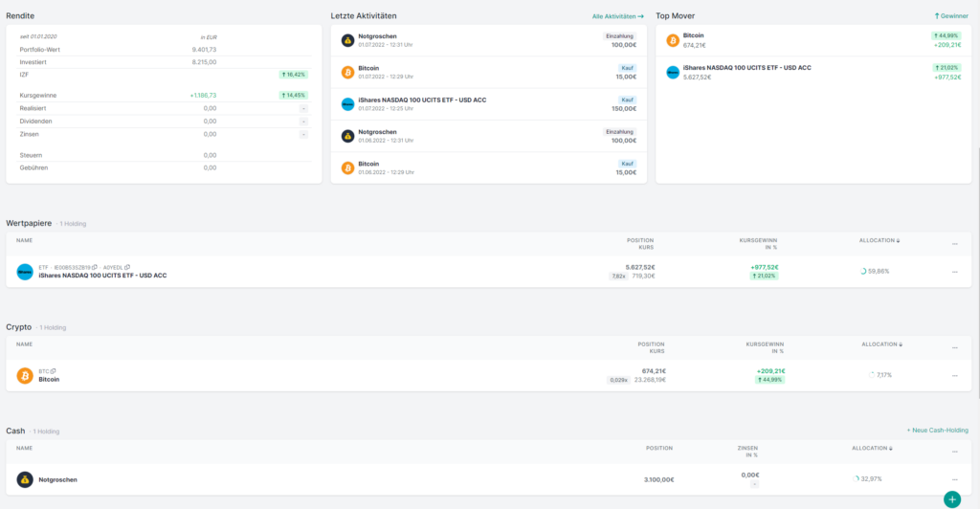Click Gebühren row in Rendite
Image resolution: width=980 pixels, height=509 pixels.
click(x=164, y=167)
